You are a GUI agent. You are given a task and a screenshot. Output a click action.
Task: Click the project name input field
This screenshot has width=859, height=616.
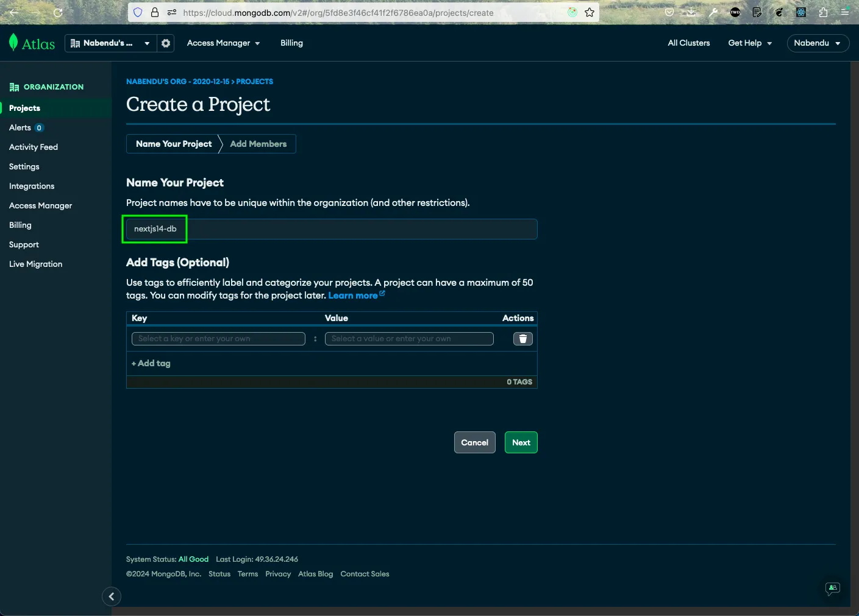(x=332, y=229)
